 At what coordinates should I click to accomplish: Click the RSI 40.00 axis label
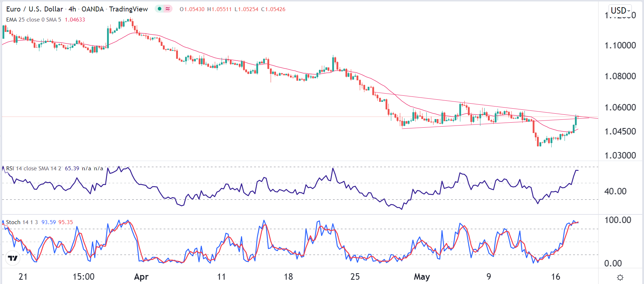[x=615, y=191]
